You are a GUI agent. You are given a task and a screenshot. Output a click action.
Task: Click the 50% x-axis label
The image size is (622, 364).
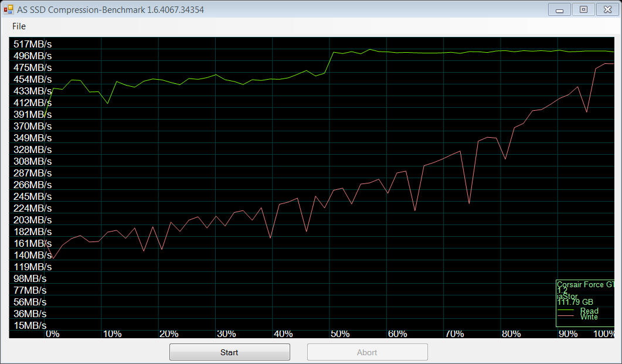(340, 334)
